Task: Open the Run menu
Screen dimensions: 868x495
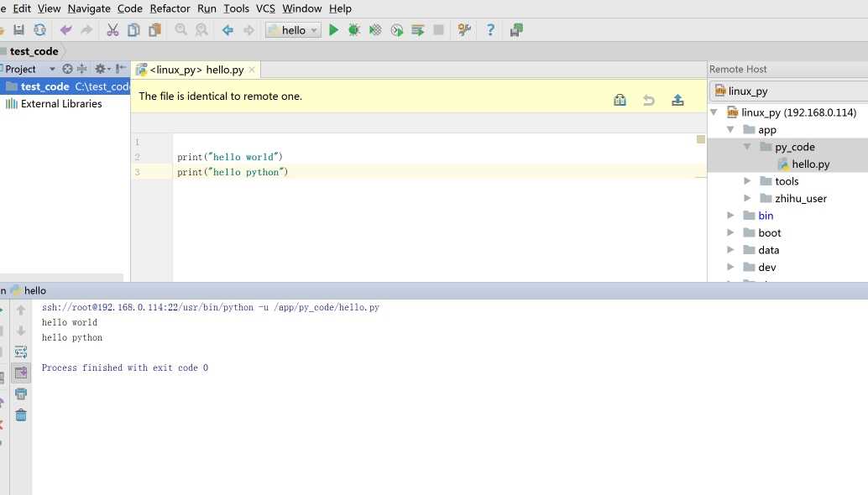Action: 207,8
